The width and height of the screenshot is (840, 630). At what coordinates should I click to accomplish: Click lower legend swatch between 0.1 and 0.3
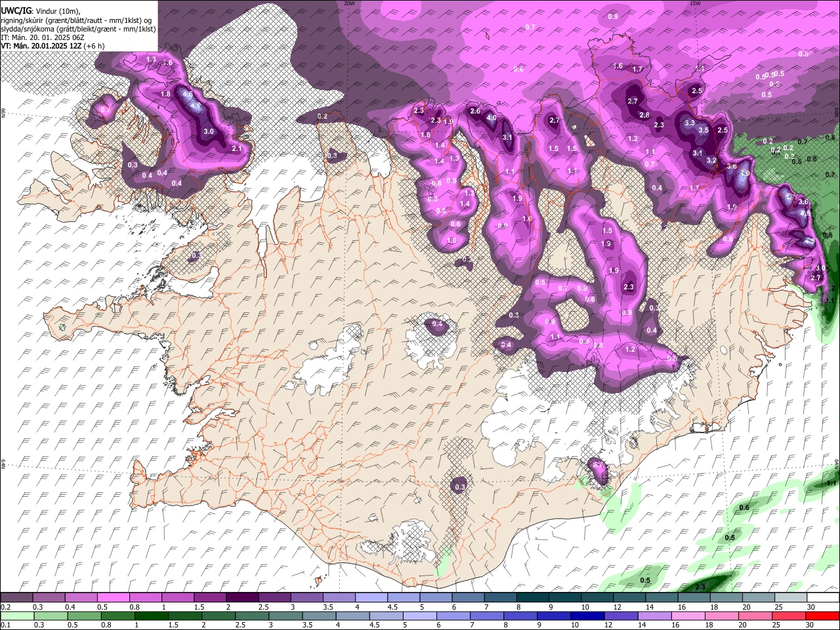point(16,616)
